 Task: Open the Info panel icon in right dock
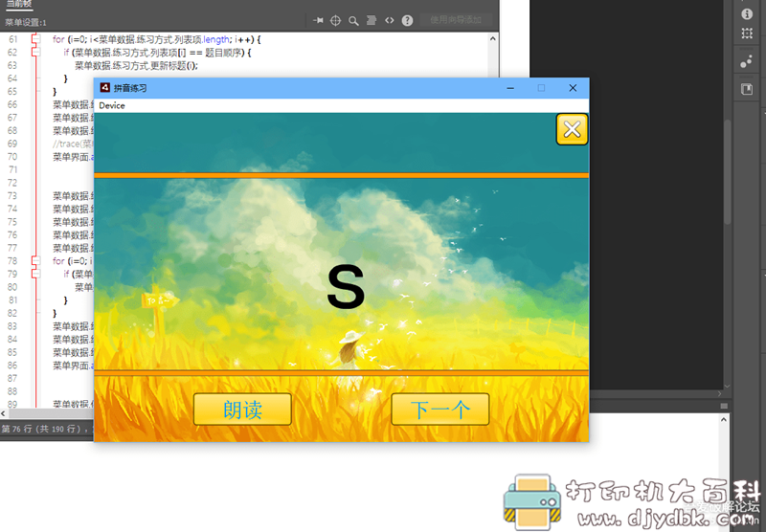(x=747, y=13)
